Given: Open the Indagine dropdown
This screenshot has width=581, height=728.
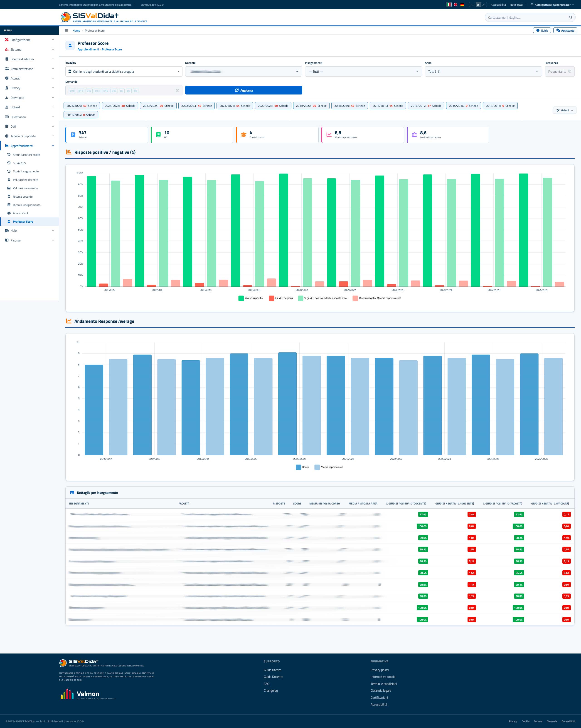Looking at the screenshot, I should coord(124,72).
